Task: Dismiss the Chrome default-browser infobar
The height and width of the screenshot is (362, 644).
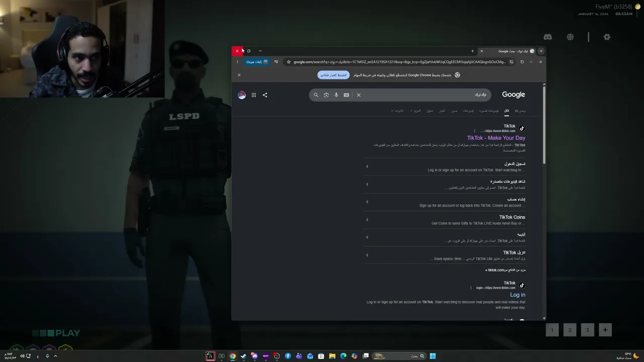Action: 239,75
